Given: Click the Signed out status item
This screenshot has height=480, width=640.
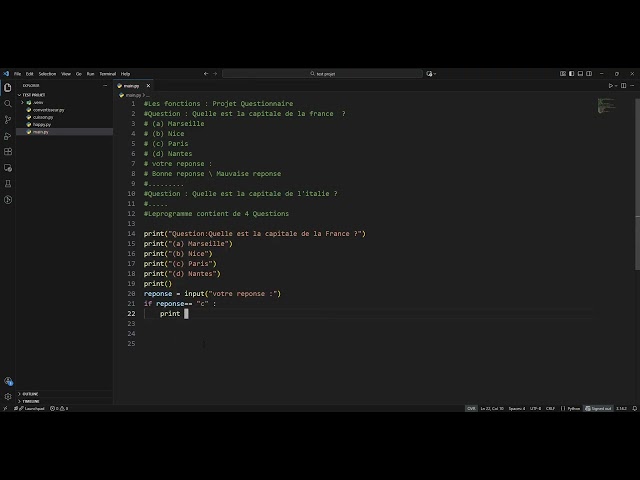Looking at the screenshot, I should point(598,408).
